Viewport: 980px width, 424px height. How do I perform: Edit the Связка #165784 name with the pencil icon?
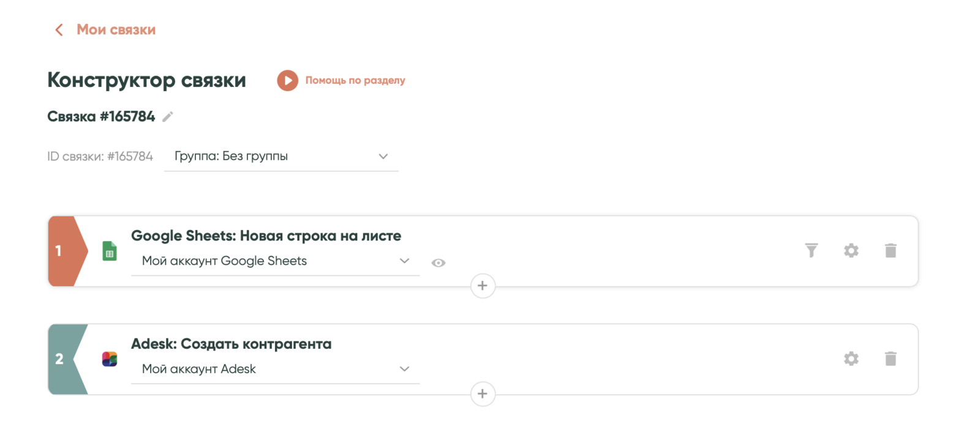(x=168, y=117)
